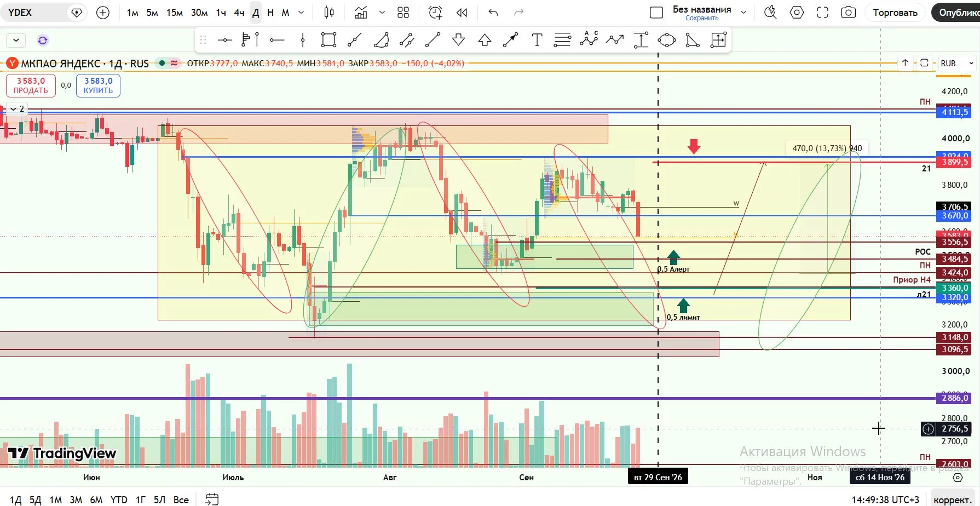
Task: Open the candlestick chart type menu
Action: tap(329, 13)
